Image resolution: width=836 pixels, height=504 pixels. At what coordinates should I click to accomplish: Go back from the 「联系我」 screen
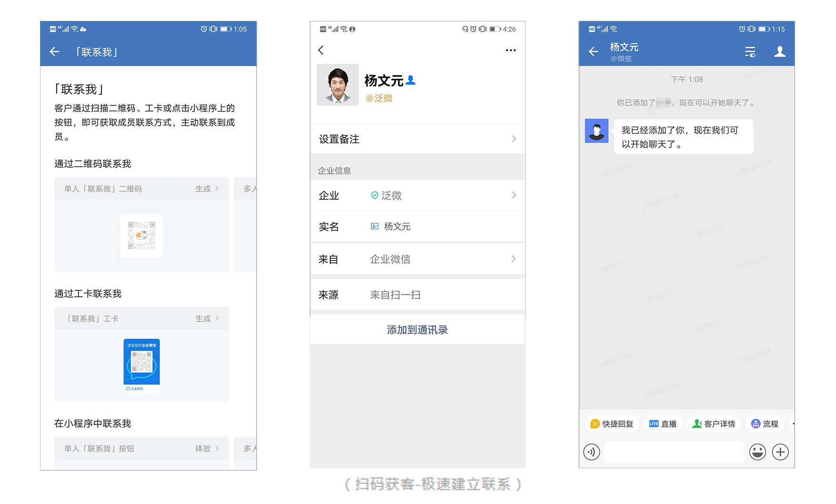click(x=55, y=52)
